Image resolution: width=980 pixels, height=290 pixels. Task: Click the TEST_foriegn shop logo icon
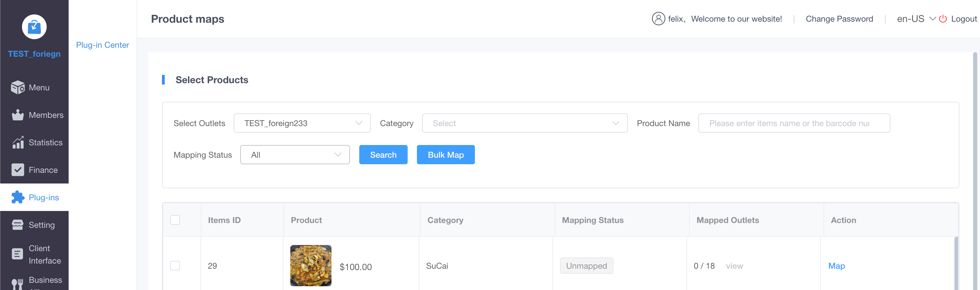(x=34, y=27)
